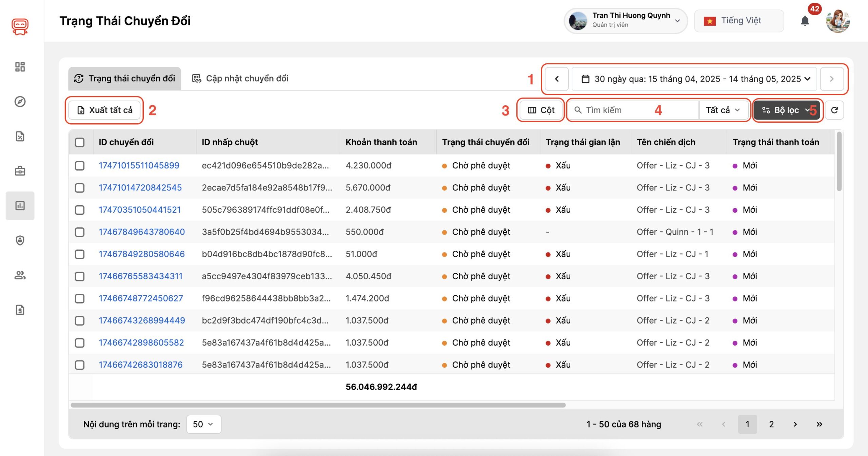Screen dimensions: 868x456
Task: Click the notification bell icon
Action: click(805, 21)
